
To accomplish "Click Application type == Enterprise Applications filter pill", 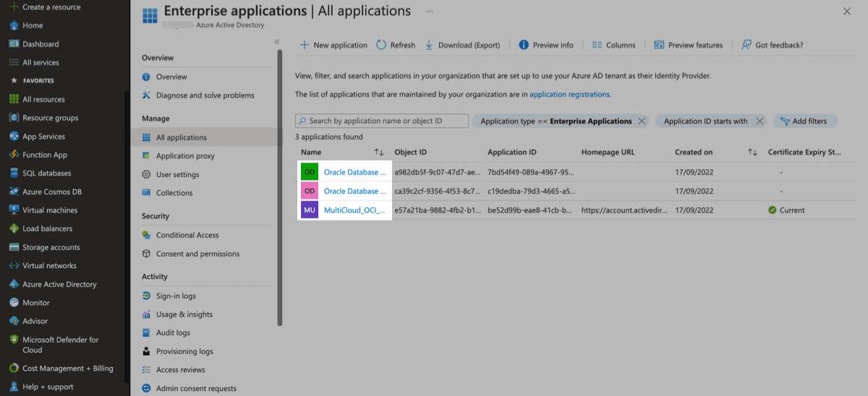I will point(561,121).
